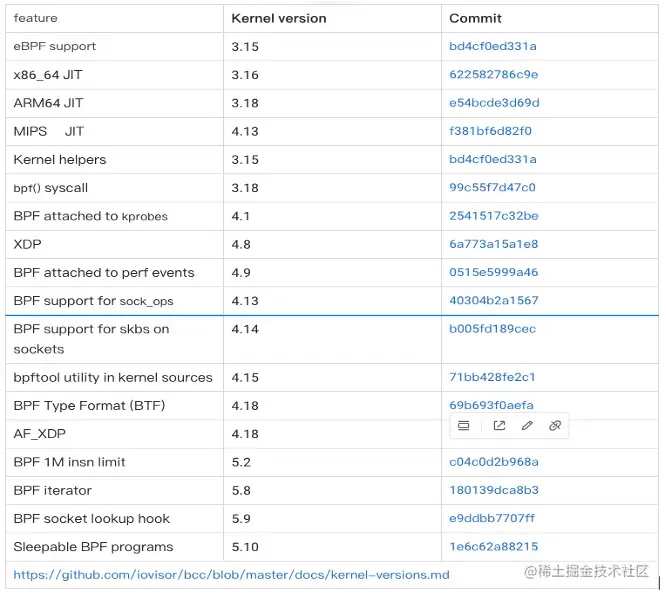Screen dimensions: 666x596
Task: Click version 3.15 in eBPF support row
Action: click(x=245, y=46)
